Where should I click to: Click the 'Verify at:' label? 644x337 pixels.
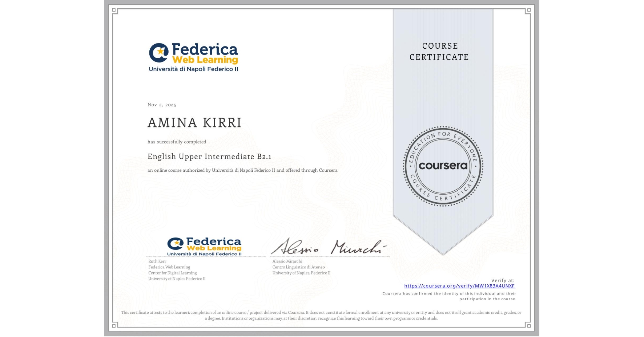click(503, 280)
